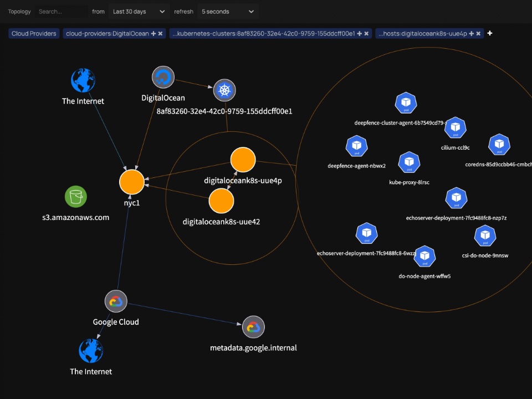Screen dimensions: 532x399
Task: Open the 5 seconds refresh interval dropdown
Action: point(228,12)
